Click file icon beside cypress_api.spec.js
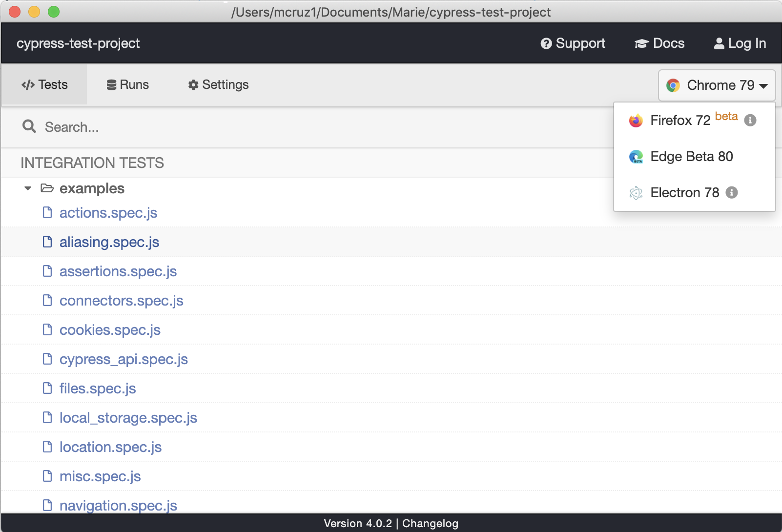 [x=47, y=359]
